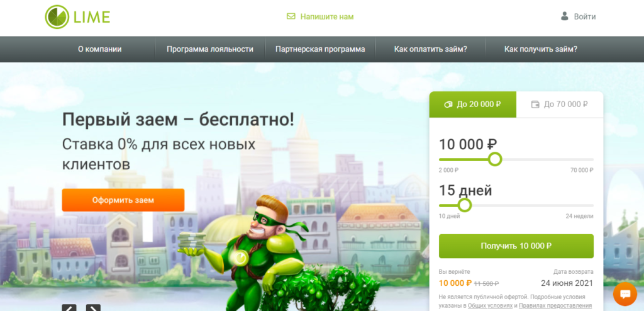Image resolution: width=644 pixels, height=311 pixels.
Task: Click the previous slide arrow
Action: (69, 308)
